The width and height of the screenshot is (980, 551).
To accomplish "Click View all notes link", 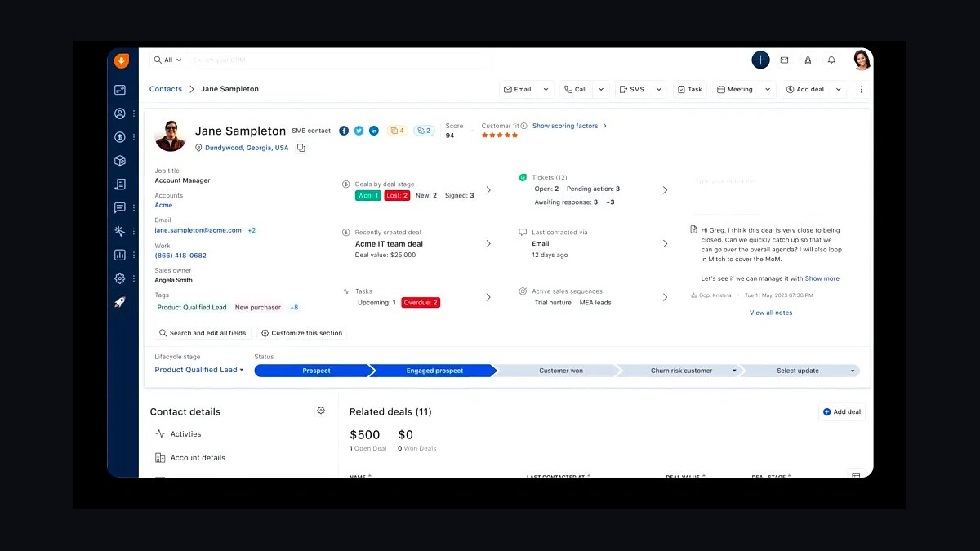I will [x=771, y=313].
